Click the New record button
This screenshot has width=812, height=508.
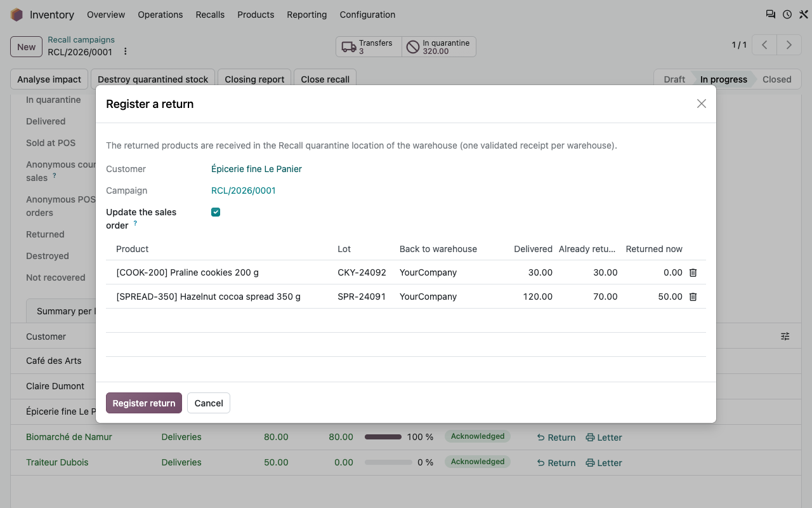[26, 47]
